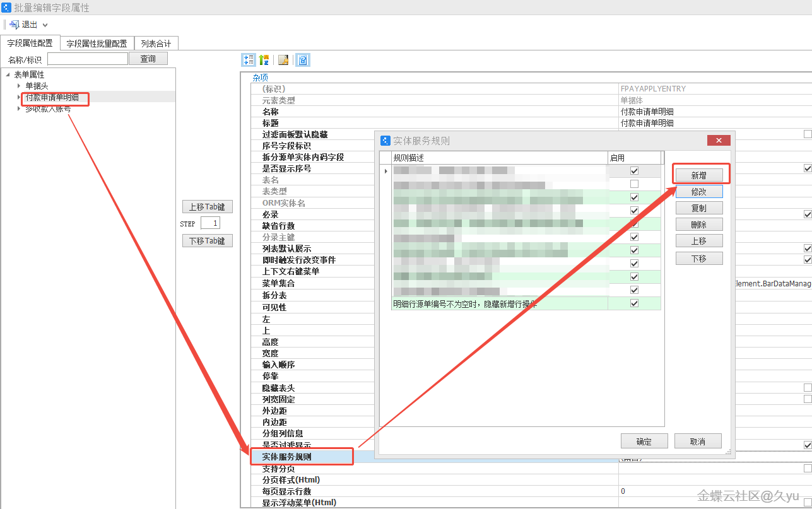The width and height of the screenshot is (812, 509).
Task: Open the dropdown arrow next to 退出
Action: point(45,25)
